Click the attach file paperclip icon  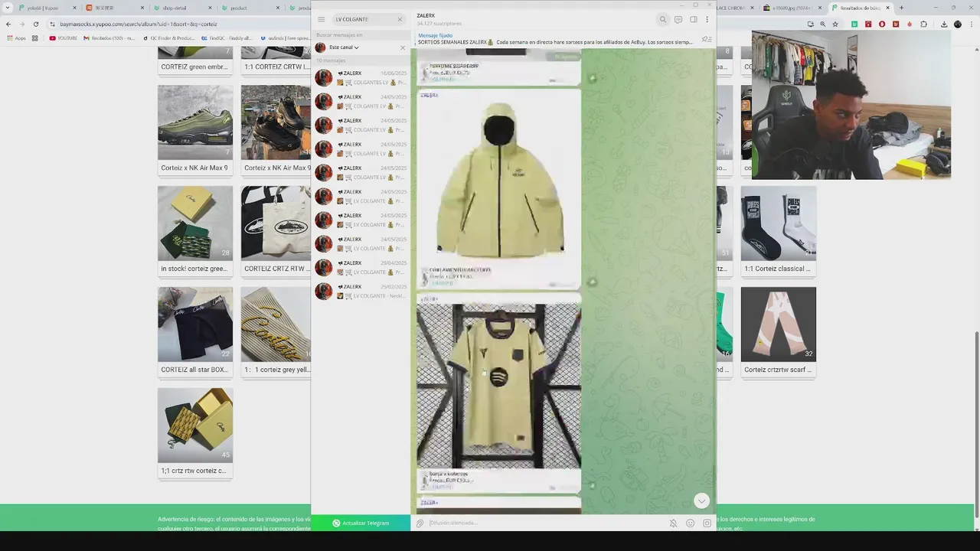click(x=420, y=523)
